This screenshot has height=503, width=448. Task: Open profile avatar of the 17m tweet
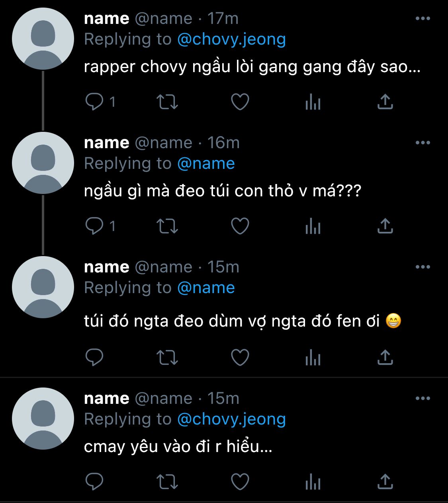click(43, 39)
